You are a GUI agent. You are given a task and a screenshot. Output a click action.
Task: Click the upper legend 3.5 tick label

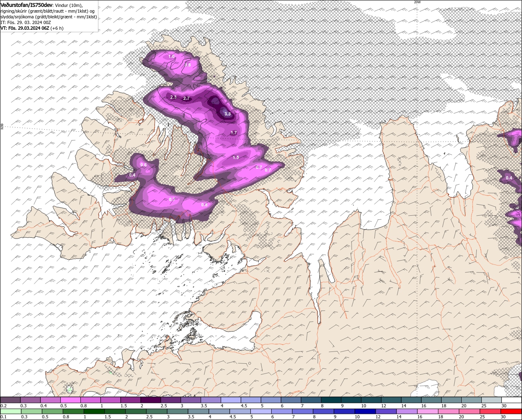[x=203, y=406]
